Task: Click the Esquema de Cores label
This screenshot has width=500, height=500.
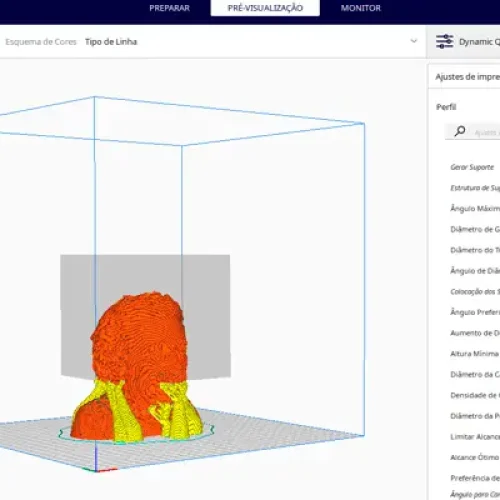Action: (x=41, y=42)
